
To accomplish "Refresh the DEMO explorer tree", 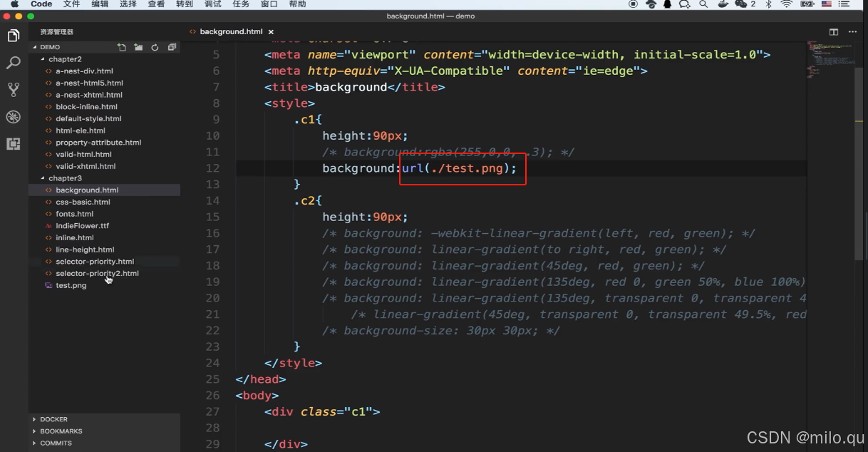I will 155,47.
